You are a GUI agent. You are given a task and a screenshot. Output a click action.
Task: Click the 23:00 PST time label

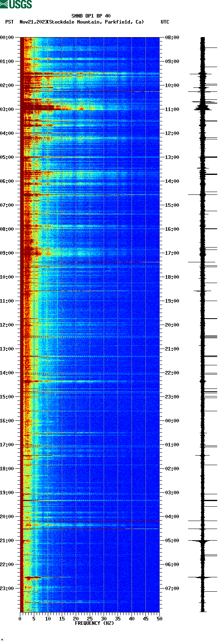7,589
